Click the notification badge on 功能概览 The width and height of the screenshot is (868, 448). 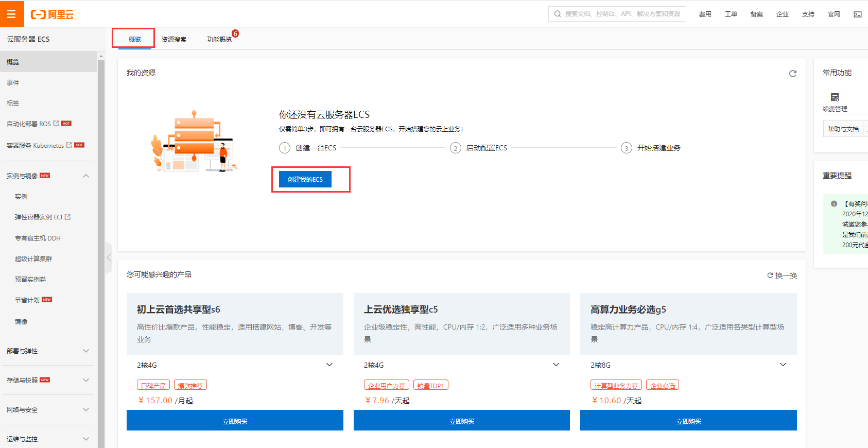[x=235, y=33]
